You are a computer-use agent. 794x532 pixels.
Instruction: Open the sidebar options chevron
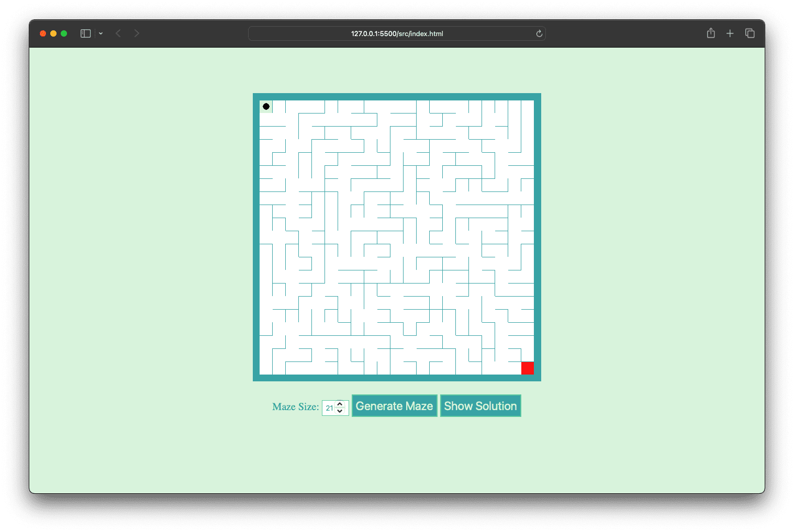(x=100, y=33)
